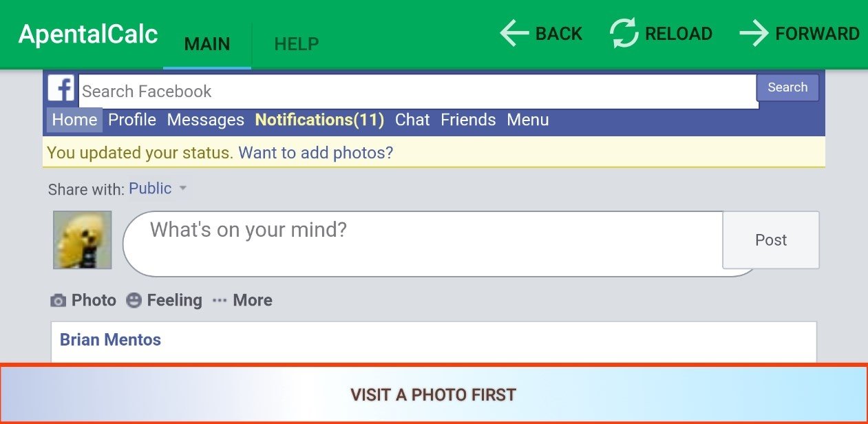
Task: Click the Facebook logo icon
Action: pos(61,89)
